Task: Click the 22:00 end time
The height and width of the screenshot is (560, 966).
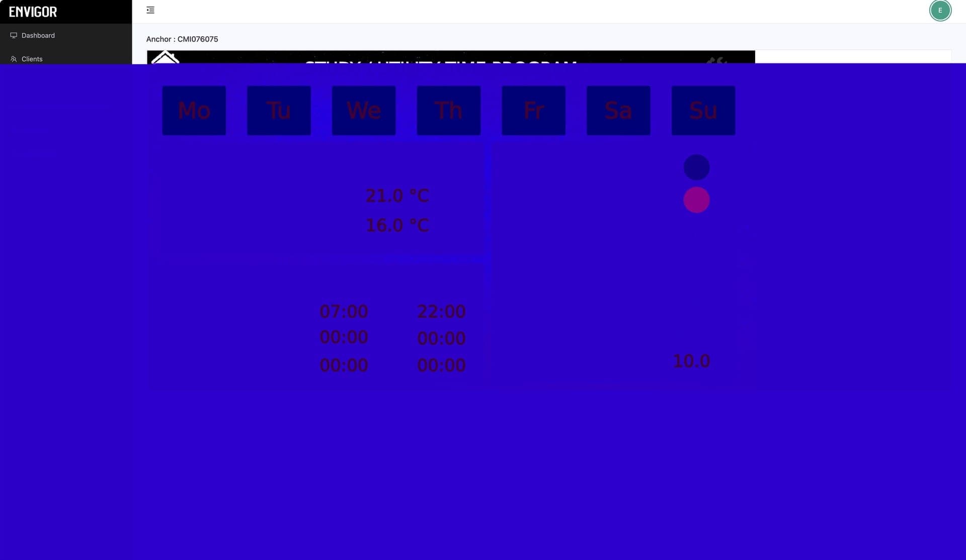Action: pyautogui.click(x=442, y=312)
